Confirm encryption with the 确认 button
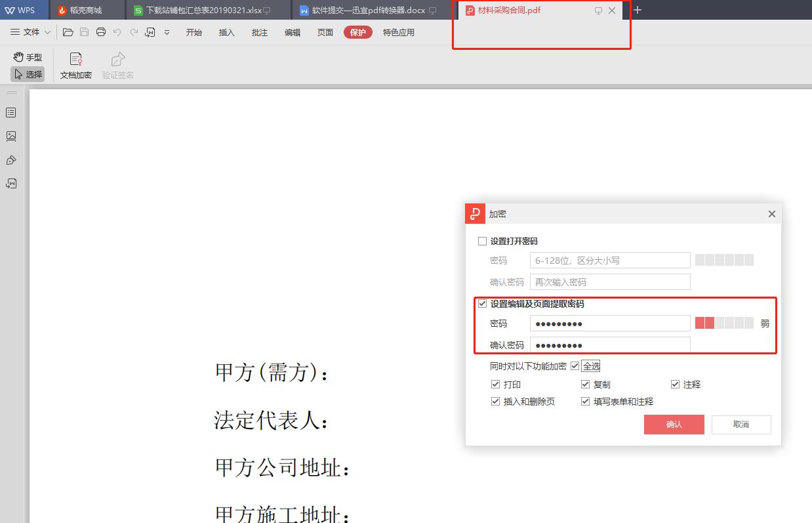This screenshot has height=523, width=812. [674, 425]
